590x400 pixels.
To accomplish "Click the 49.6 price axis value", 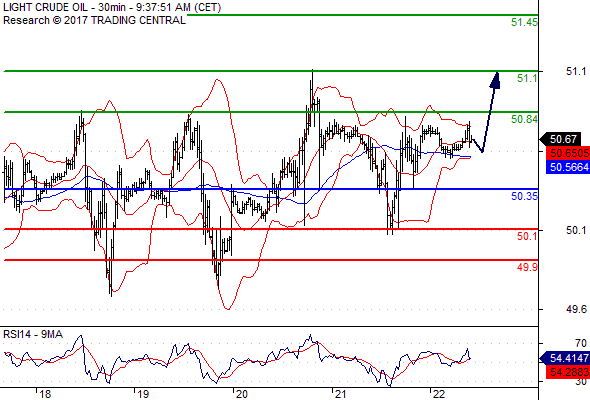I will pos(576,309).
